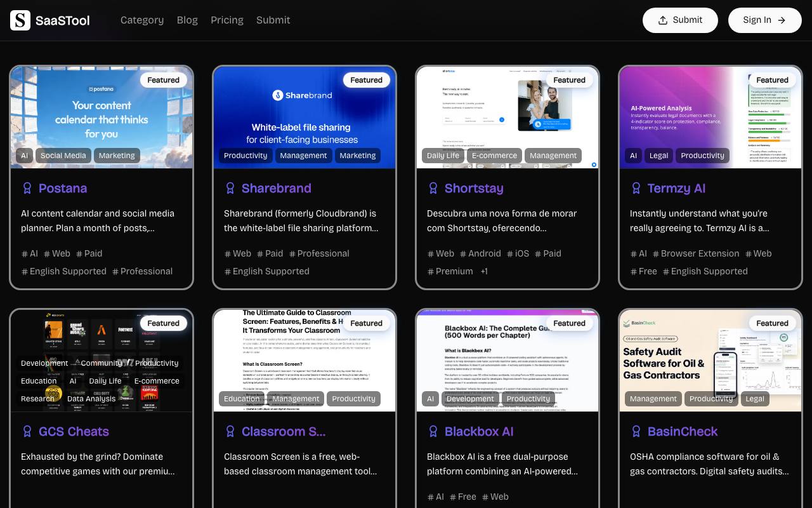Click the award icon beside Shortstay title

click(x=433, y=188)
